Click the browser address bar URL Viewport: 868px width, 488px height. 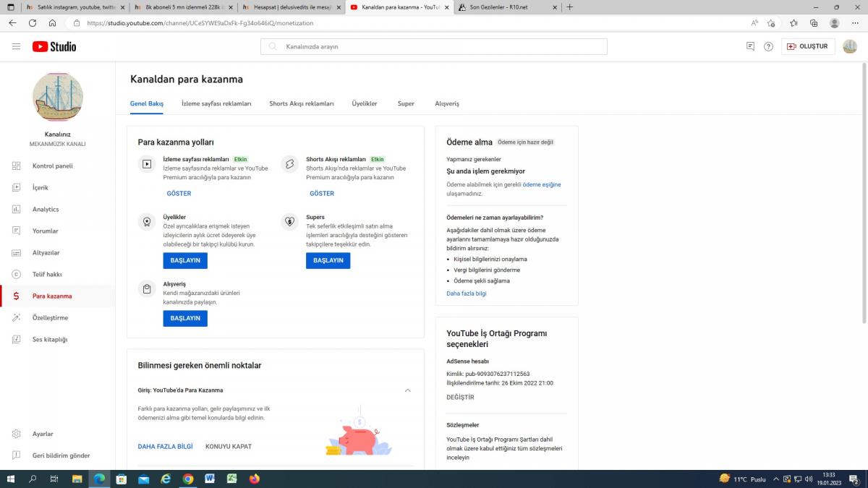(200, 23)
